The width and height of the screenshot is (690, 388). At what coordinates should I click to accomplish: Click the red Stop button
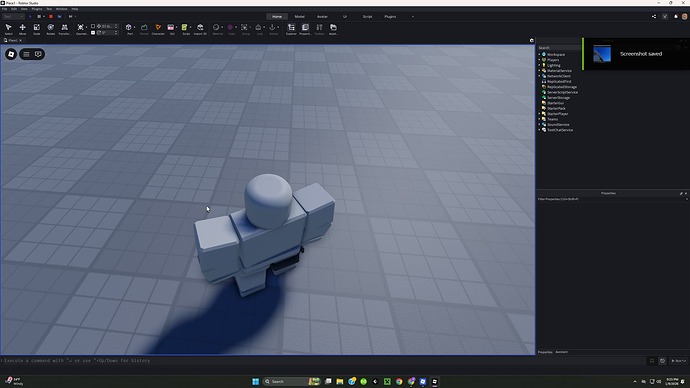point(51,16)
